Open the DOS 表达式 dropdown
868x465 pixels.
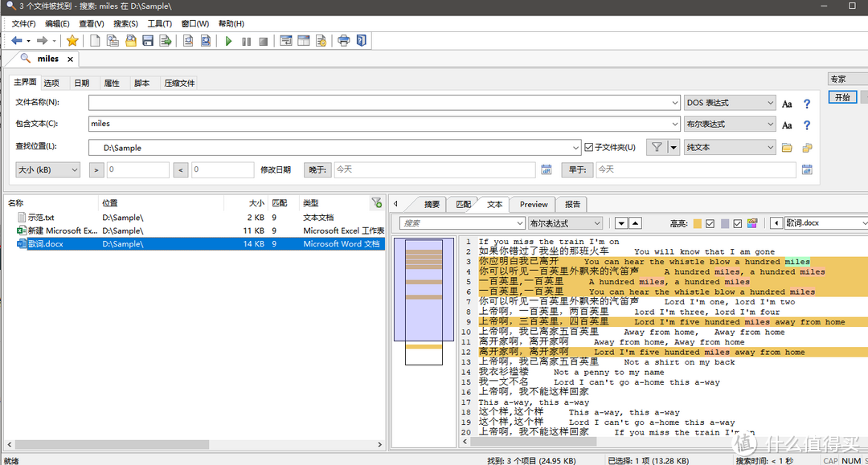click(730, 103)
